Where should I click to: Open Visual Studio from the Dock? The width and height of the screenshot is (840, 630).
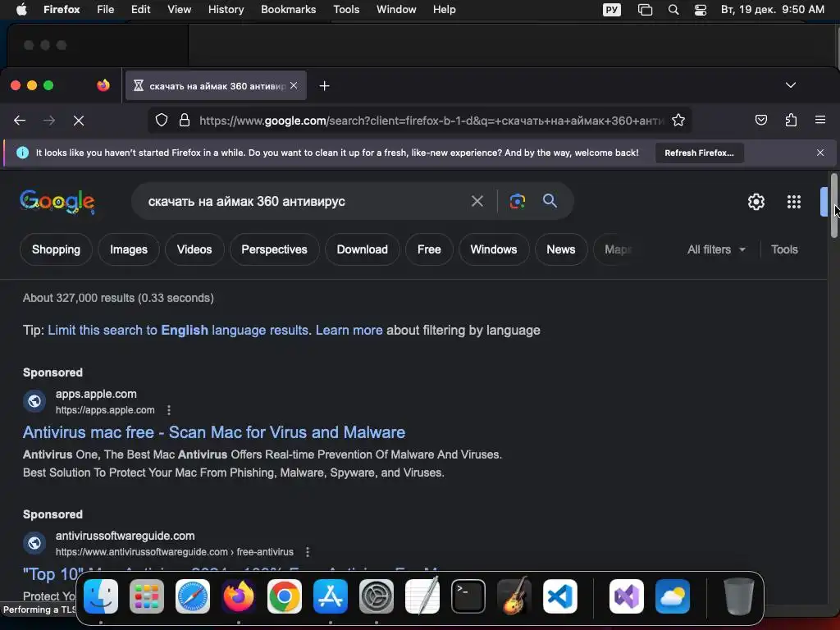coord(626,596)
